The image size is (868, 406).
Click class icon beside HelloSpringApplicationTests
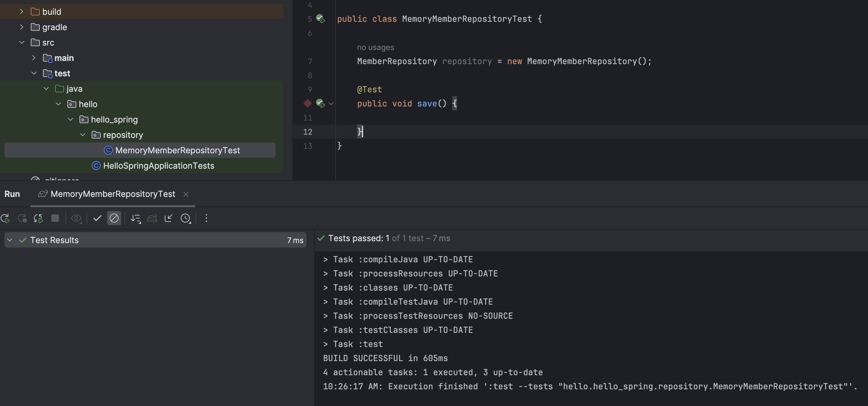tap(96, 165)
